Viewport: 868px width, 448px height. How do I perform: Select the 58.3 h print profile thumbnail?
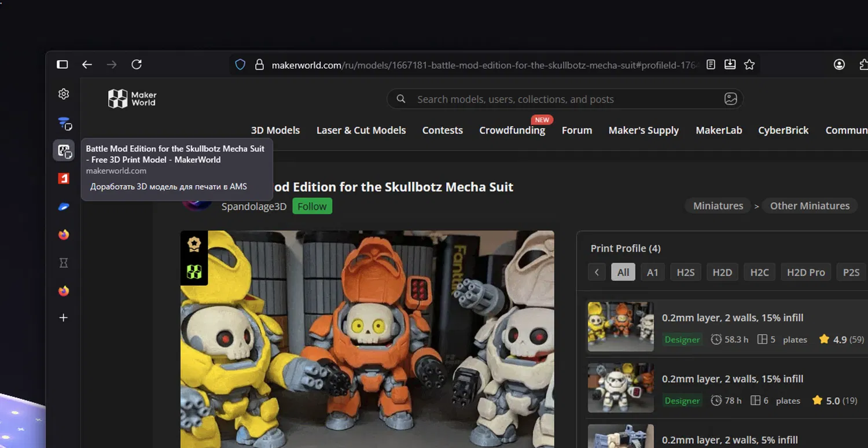(621, 326)
